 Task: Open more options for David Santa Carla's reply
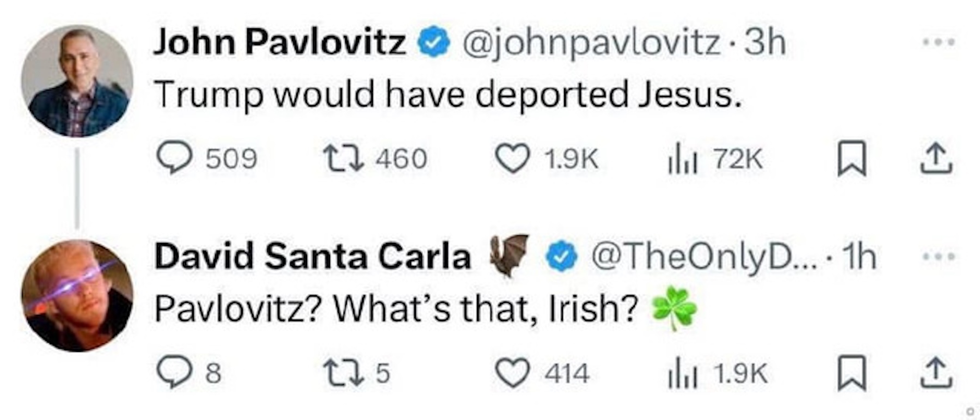point(939,256)
